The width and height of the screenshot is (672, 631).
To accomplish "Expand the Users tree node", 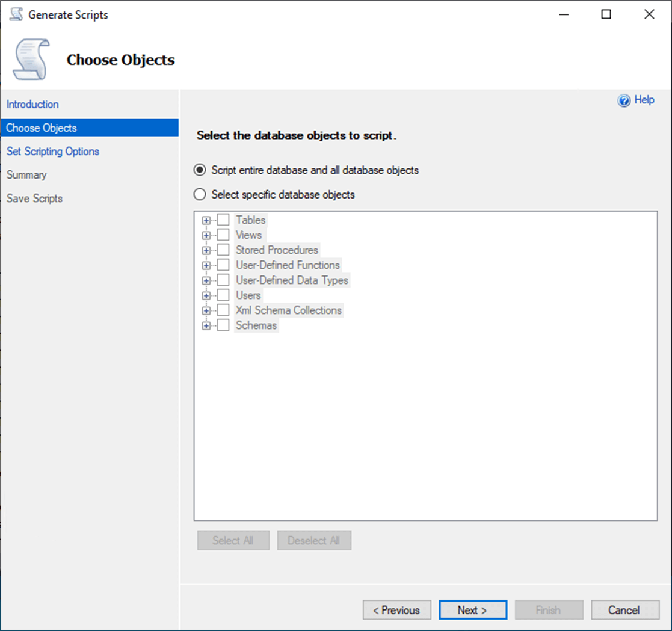I will click(x=206, y=295).
